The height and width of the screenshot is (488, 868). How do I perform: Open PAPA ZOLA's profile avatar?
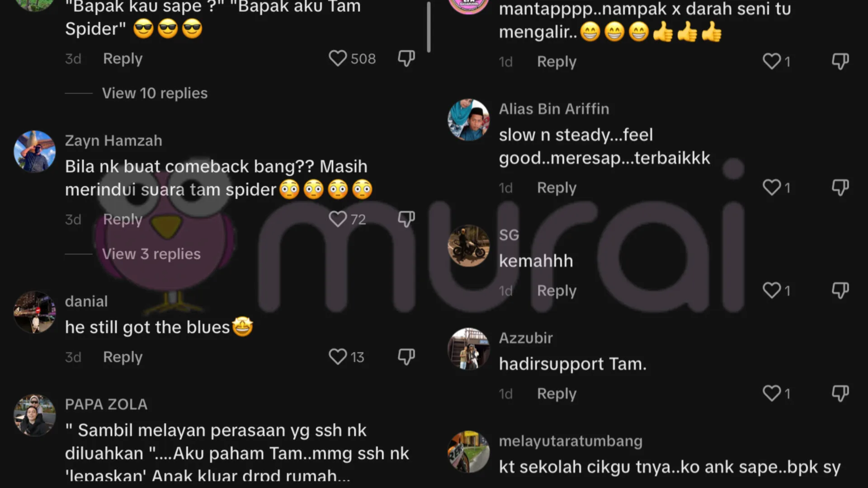(35, 415)
